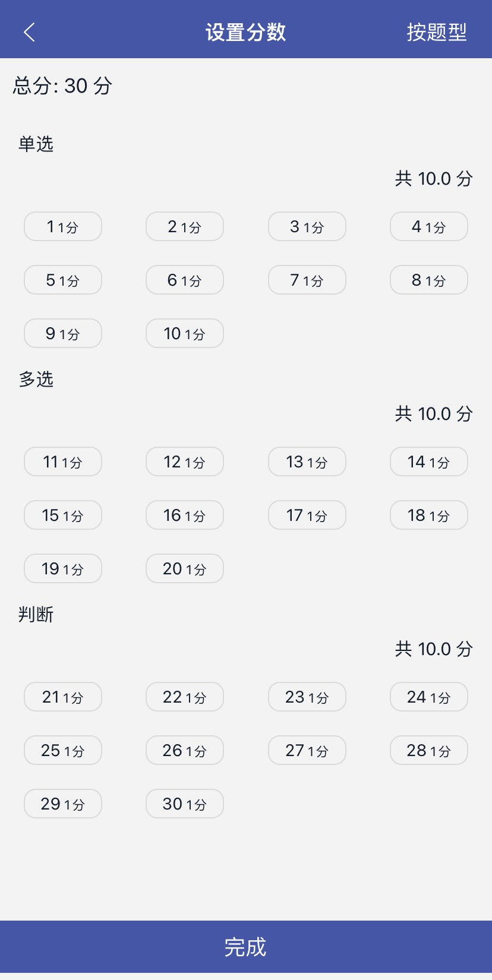The width and height of the screenshot is (492, 980).
Task: Pick question 19 score chip
Action: 63,568
